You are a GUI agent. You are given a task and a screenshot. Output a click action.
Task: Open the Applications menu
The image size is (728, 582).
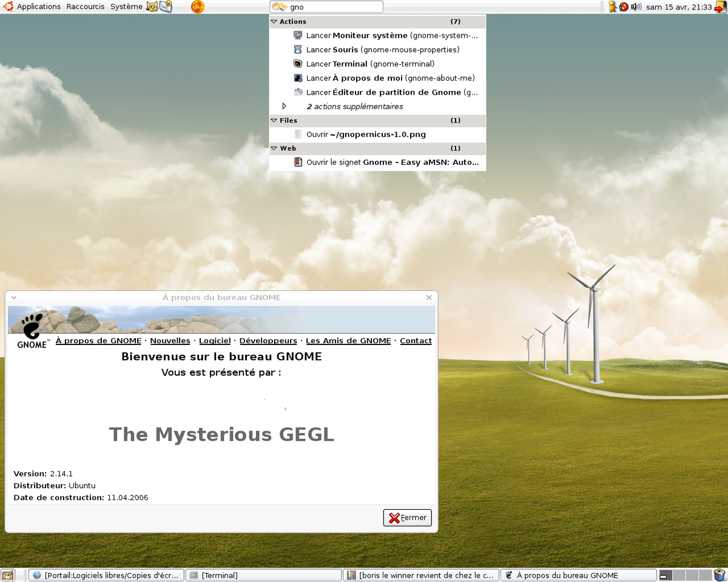[x=39, y=7]
